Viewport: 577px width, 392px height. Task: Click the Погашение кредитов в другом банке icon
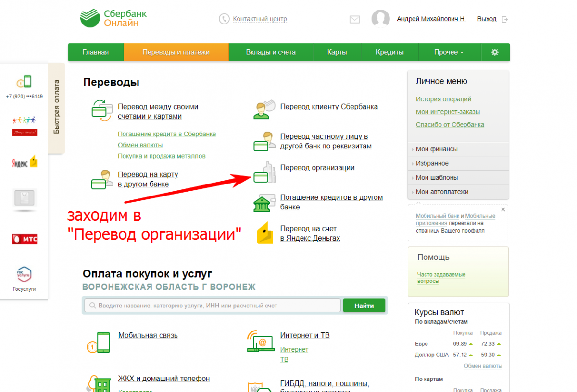[264, 203]
